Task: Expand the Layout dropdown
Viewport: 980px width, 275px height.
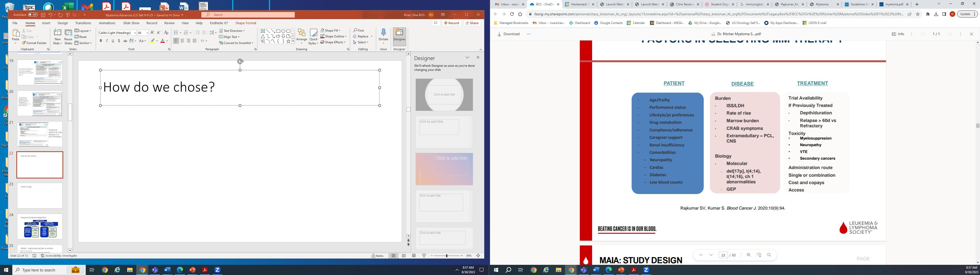Action: pos(83,31)
